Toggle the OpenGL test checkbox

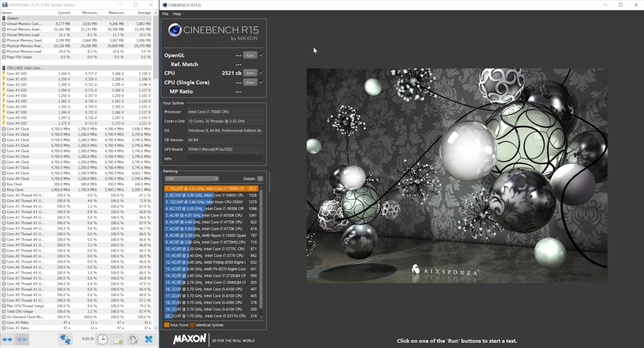pos(261,55)
